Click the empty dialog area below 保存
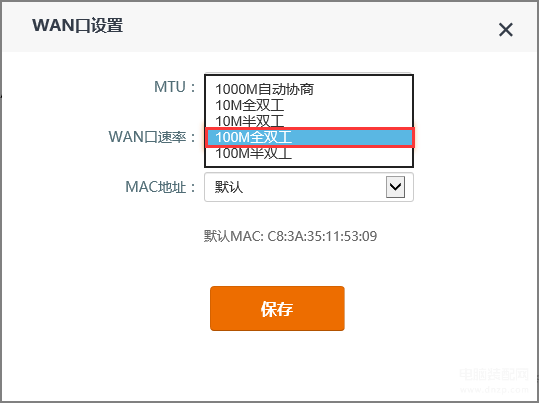Screen dimensions: 539x403 (x=277, y=364)
